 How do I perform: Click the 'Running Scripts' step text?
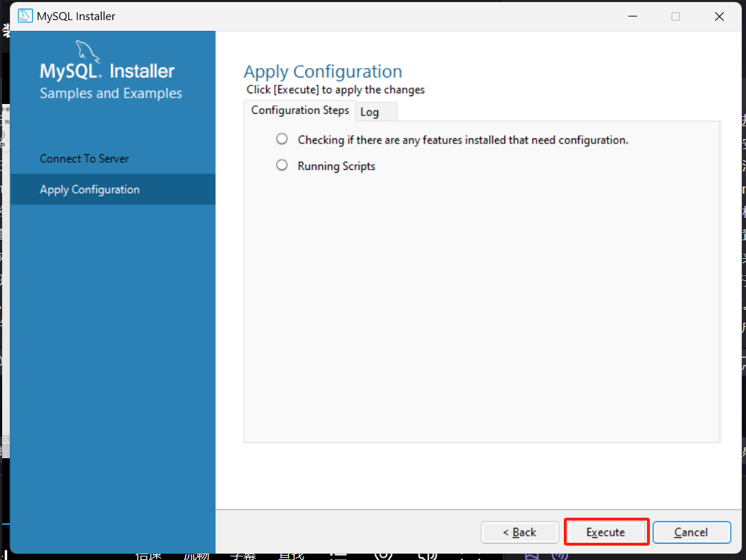point(336,166)
